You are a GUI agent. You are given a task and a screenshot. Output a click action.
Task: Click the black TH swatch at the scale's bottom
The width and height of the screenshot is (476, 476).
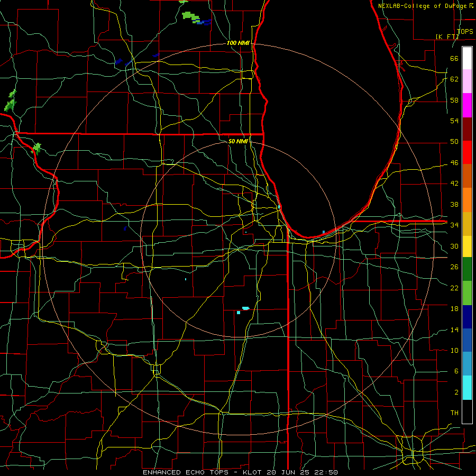coord(467,411)
